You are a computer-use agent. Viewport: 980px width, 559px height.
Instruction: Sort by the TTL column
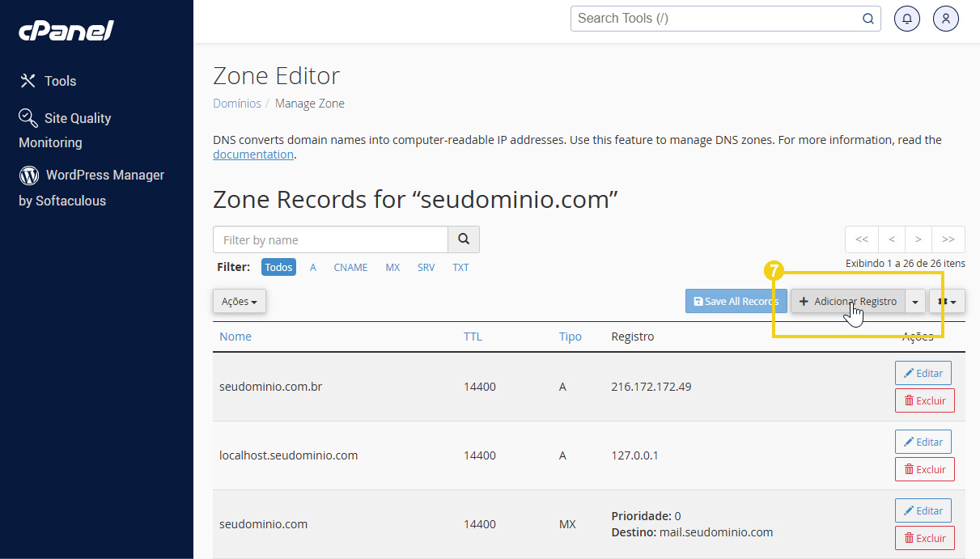click(x=473, y=337)
